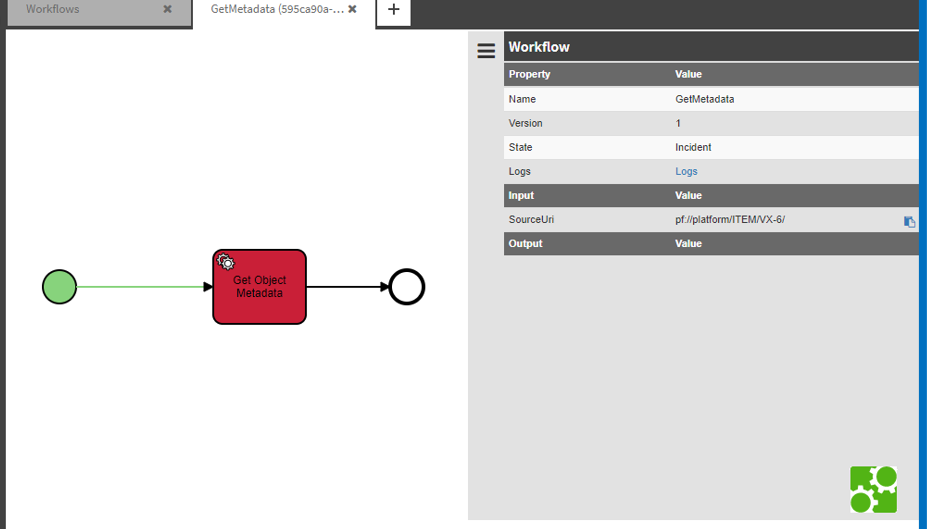Select the green start event circle
The width and height of the screenshot is (927, 529).
(x=60, y=287)
